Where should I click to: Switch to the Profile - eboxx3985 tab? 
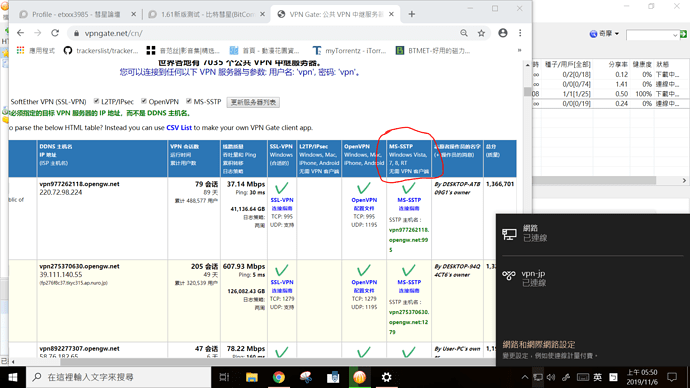pos(77,14)
